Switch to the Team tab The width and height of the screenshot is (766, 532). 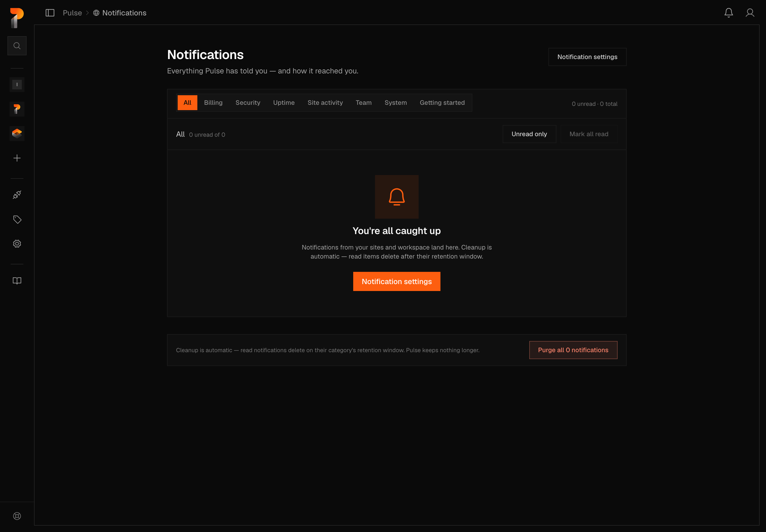[x=364, y=103]
